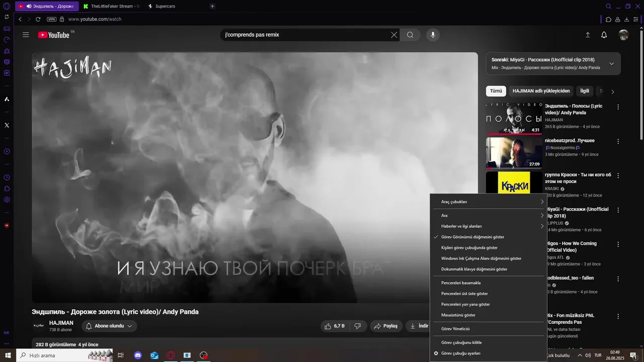Open the YouTube hamburger guide menu
Image resolution: width=644 pixels, height=362 pixels.
26,35
